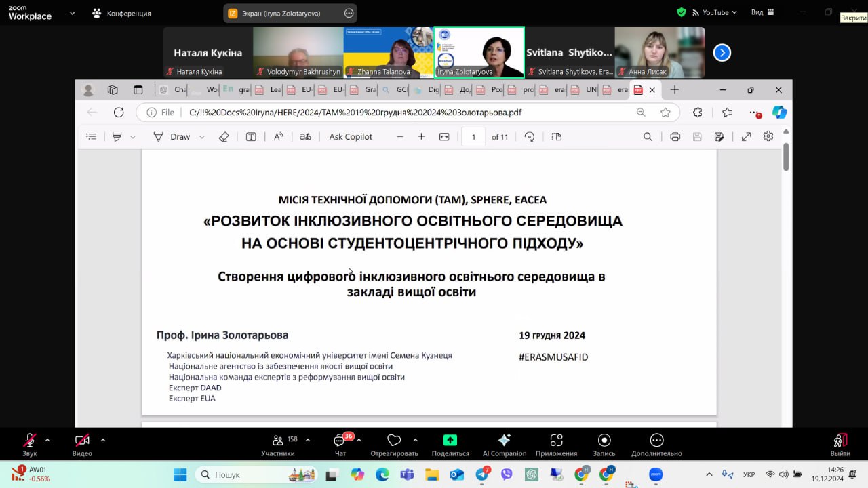
Task: Add this page to favorites star
Action: coord(665,113)
